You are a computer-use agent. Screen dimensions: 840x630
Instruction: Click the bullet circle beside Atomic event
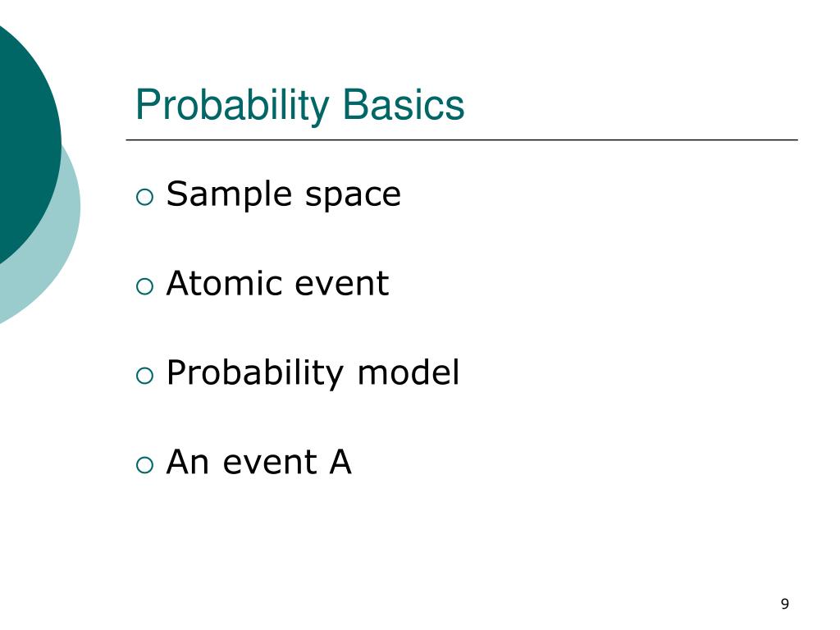[144, 286]
